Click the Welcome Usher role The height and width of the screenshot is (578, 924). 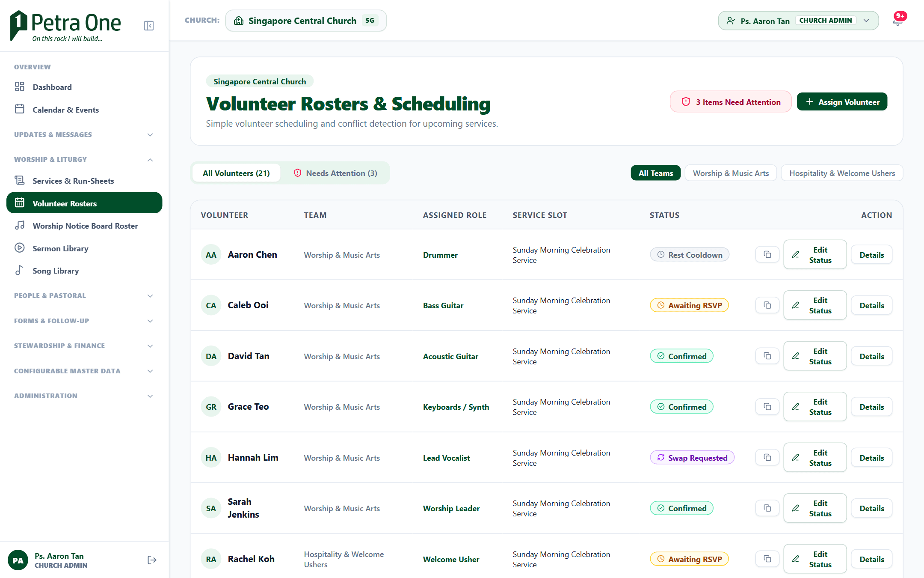451,559
